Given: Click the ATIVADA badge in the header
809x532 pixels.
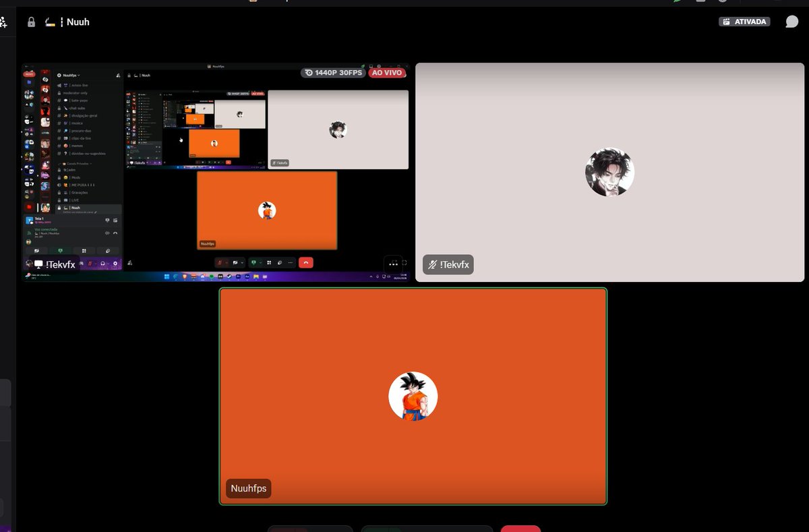Looking at the screenshot, I should coord(744,22).
